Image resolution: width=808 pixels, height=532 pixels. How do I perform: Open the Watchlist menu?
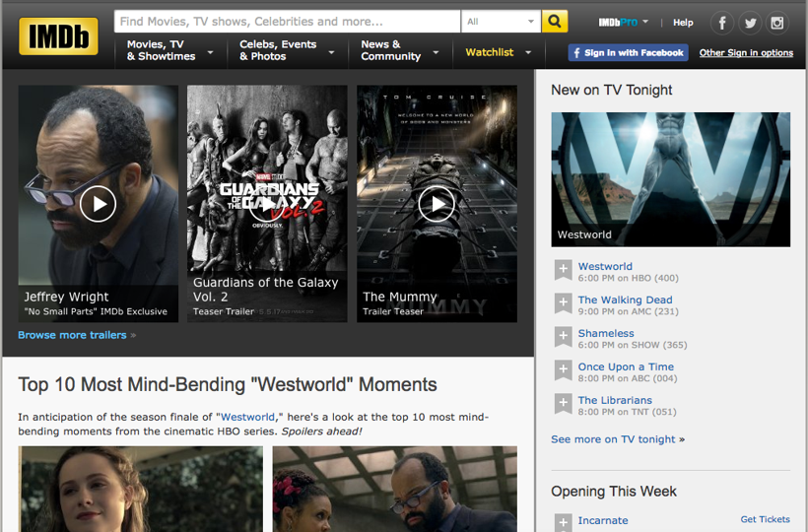489,52
